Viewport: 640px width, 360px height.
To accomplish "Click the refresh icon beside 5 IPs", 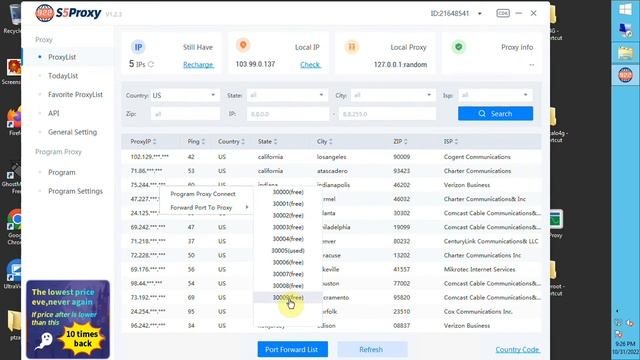I will click(151, 64).
